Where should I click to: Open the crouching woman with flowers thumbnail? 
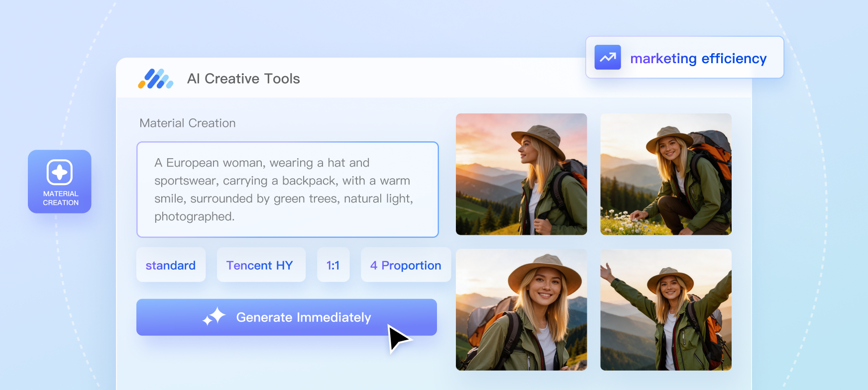coord(666,174)
